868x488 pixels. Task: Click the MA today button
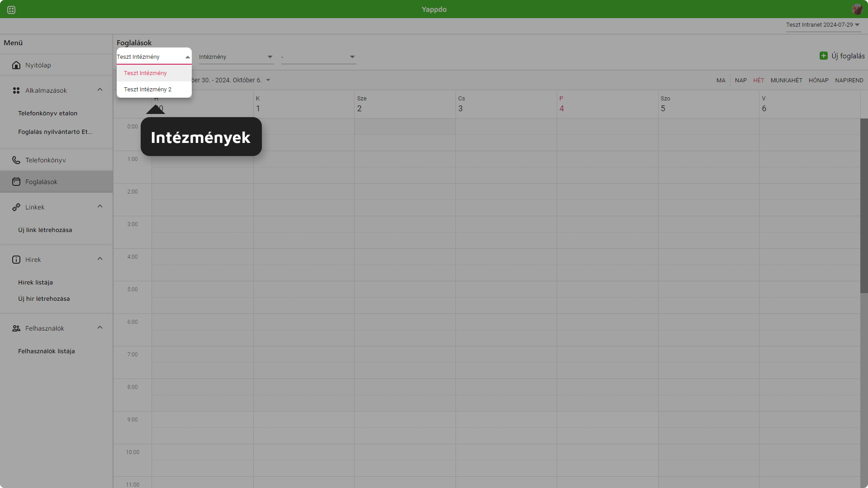pos(721,81)
